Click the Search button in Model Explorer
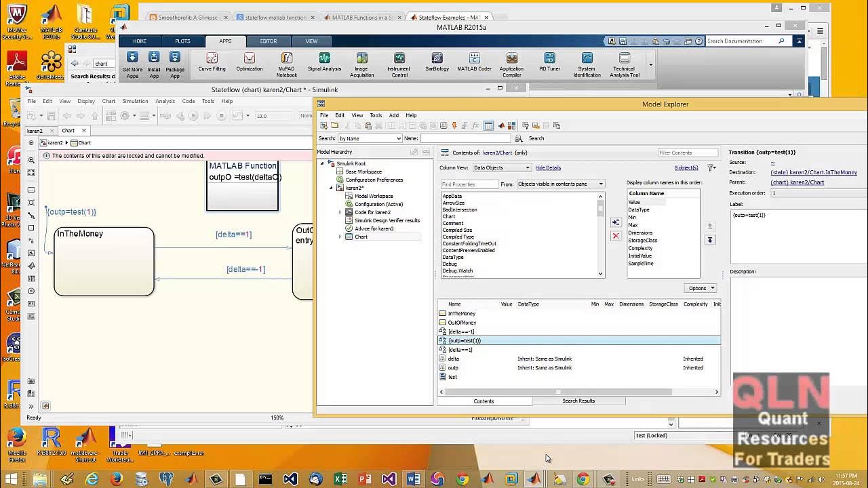Image resolution: width=868 pixels, height=488 pixels. pos(536,138)
